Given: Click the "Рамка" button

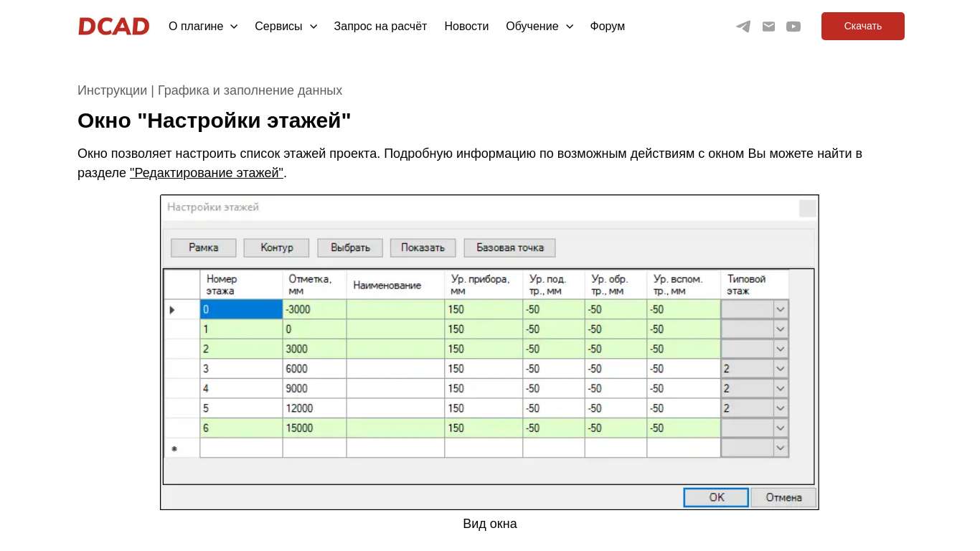Looking at the screenshot, I should (x=204, y=248).
